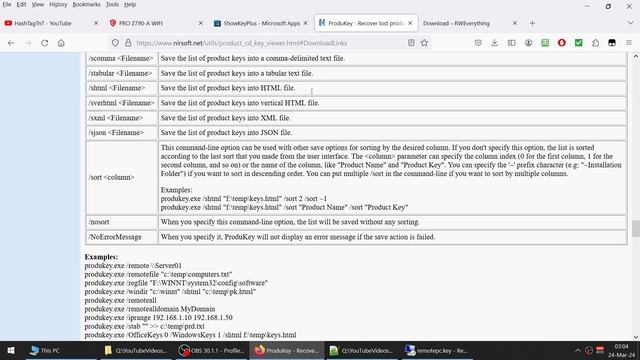
Task: Click the '/nosort' table cell
Action: pos(122,222)
